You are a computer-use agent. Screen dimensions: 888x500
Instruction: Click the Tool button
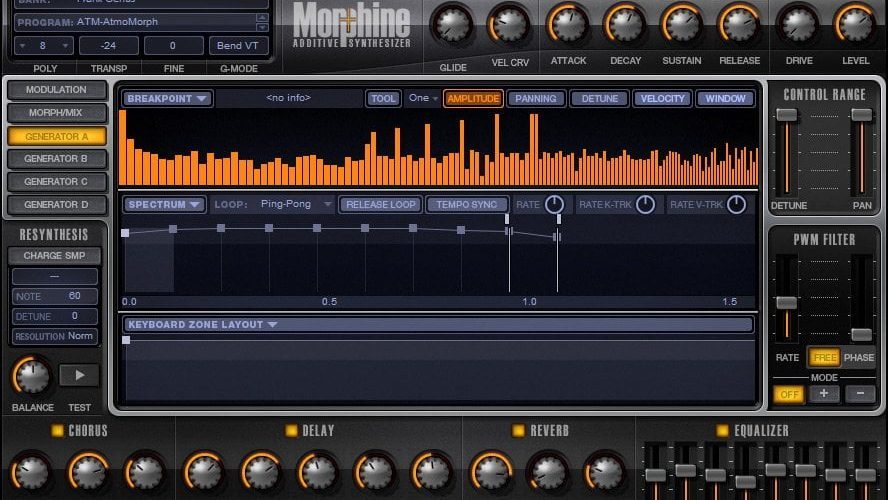[x=383, y=99]
